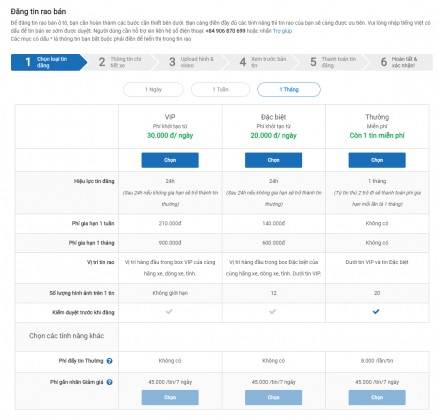Jump to step 6 Hoàn tất & xác nhận
The width and height of the screenshot is (438, 420).
click(400, 62)
